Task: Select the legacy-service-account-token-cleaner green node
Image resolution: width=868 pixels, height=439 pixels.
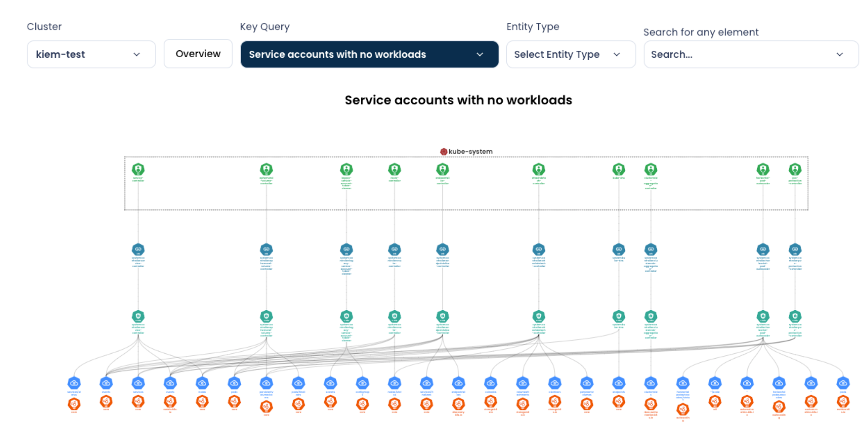Action: (x=346, y=169)
